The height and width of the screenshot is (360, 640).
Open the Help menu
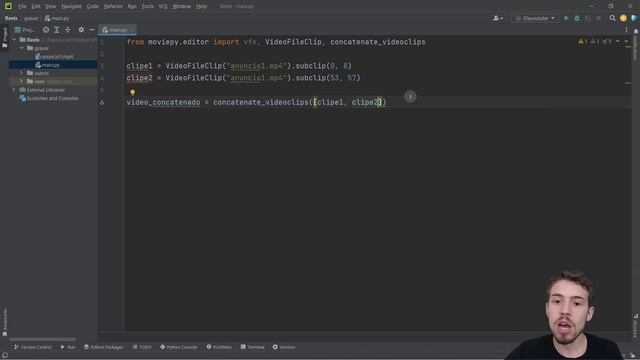pyautogui.click(x=201, y=7)
